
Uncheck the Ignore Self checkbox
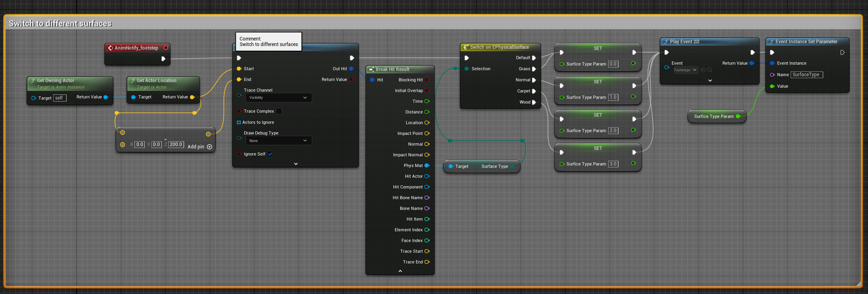pyautogui.click(x=270, y=154)
